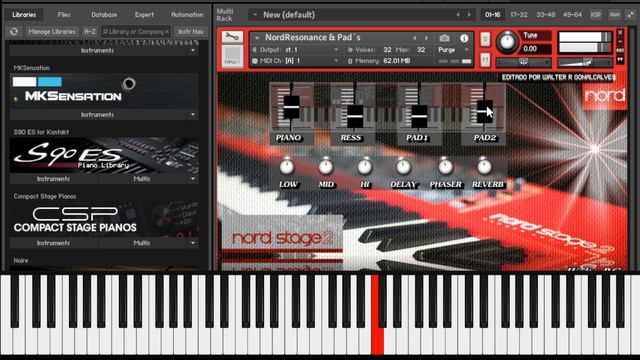Expand topmost library Instruments dropdown arrow
Viewport: 640px width, 360px height.
point(193,51)
